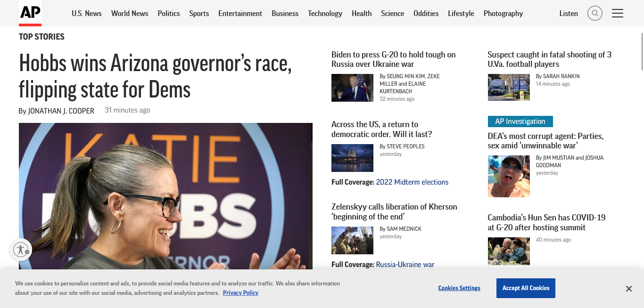Click the AP Investigation label
Screen dimensions: 644x308
520,122
